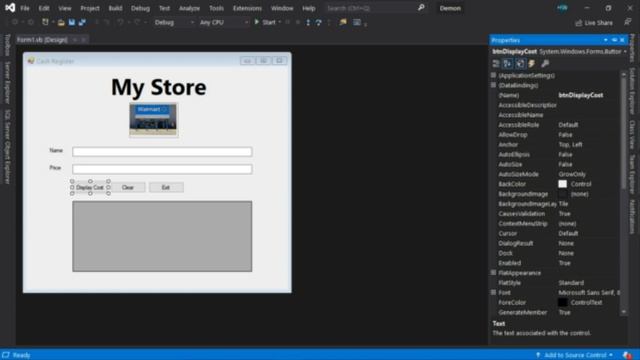
Task: Open the Server Explorer side tab
Action: click(7, 82)
